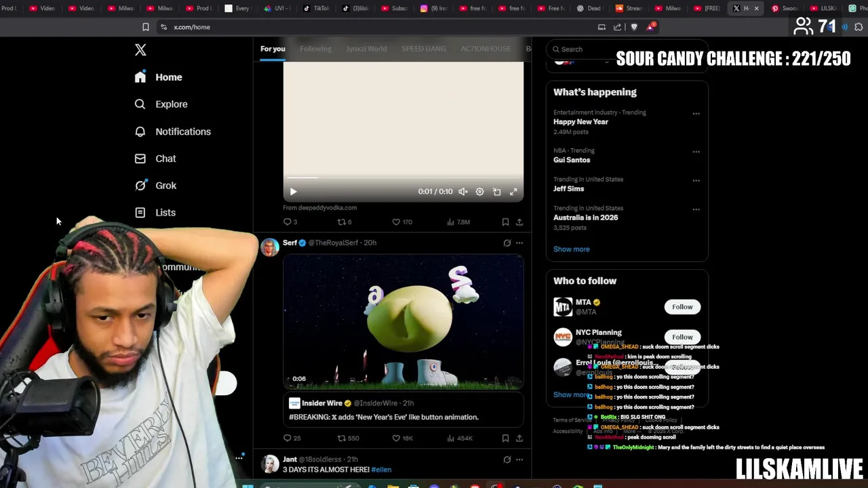The height and width of the screenshot is (488, 868).
Task: Switch to the AC7IONHOUSE tab
Action: click(486, 49)
